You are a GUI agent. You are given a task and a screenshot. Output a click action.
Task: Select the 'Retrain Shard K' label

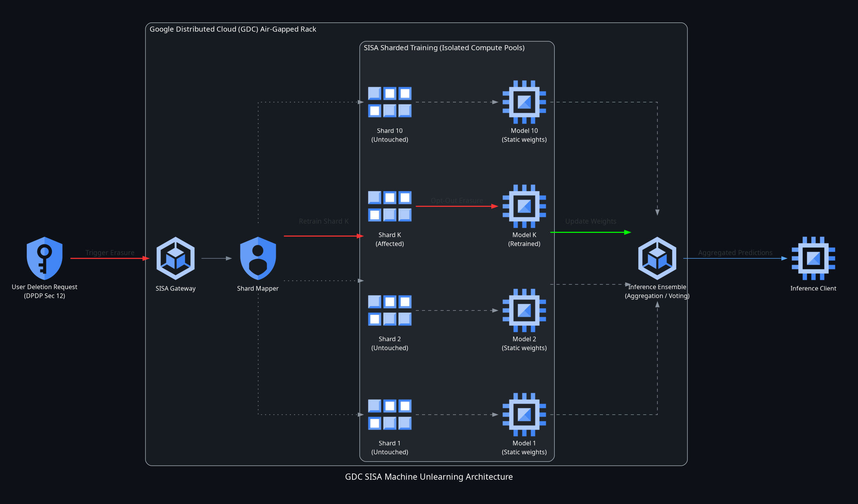324,221
